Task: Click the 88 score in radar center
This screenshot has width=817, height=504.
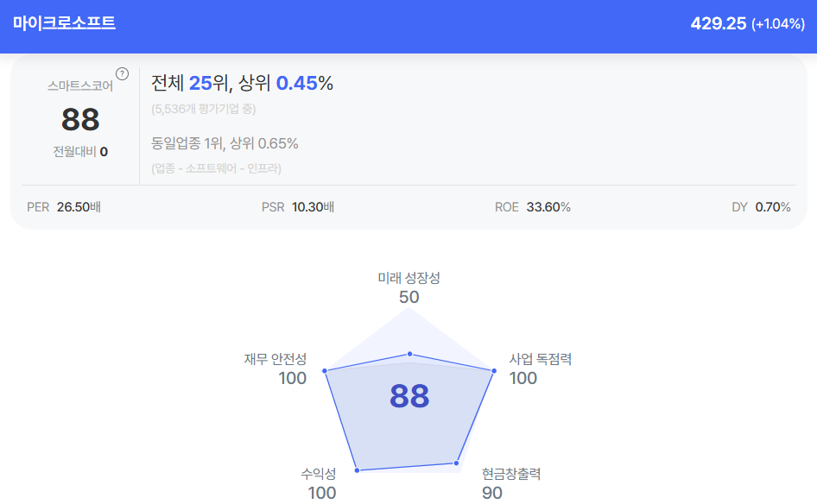Action: pos(409,396)
